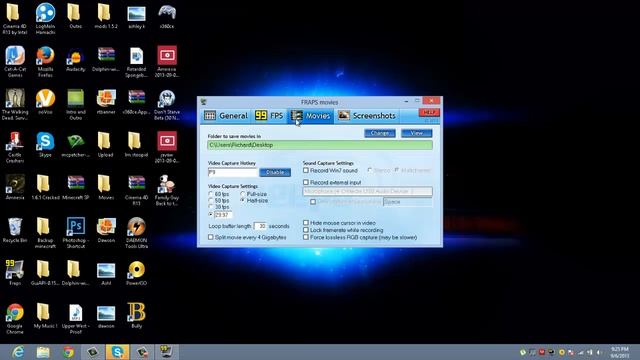Open the Skype desktop shortcut
This screenshot has height=360, width=640.
(x=45, y=145)
